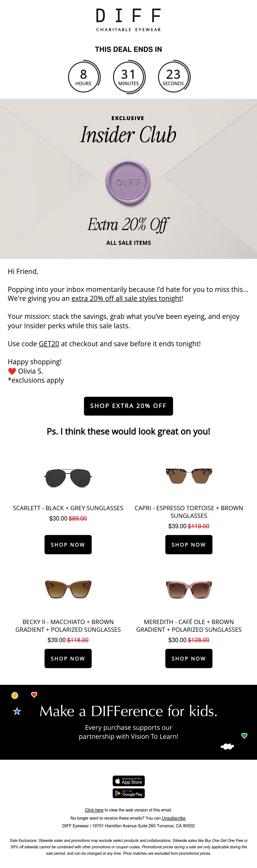Open the App Store download badge
This screenshot has width=257, height=868.
(128, 781)
